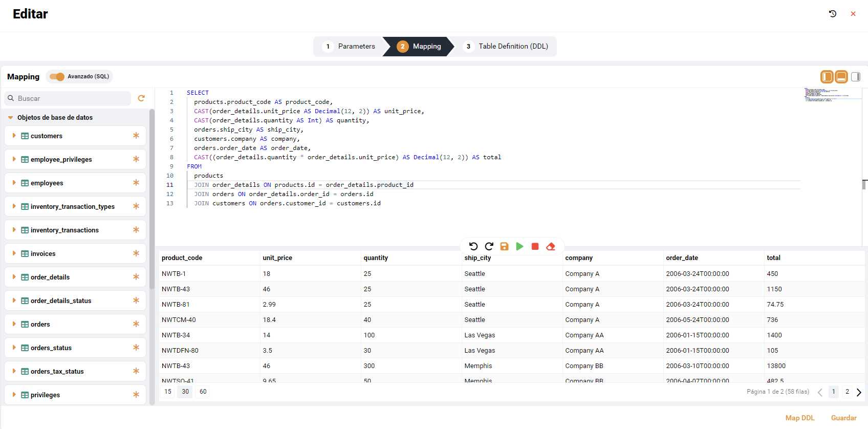Expand the order_details table node

point(14,277)
